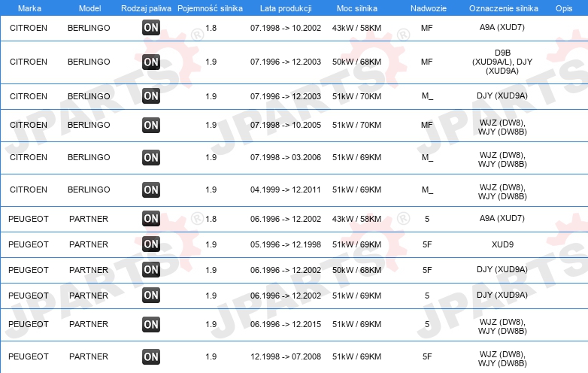588x373 pixels.
Task: Click the Moc silnika column header
Action: click(357, 8)
